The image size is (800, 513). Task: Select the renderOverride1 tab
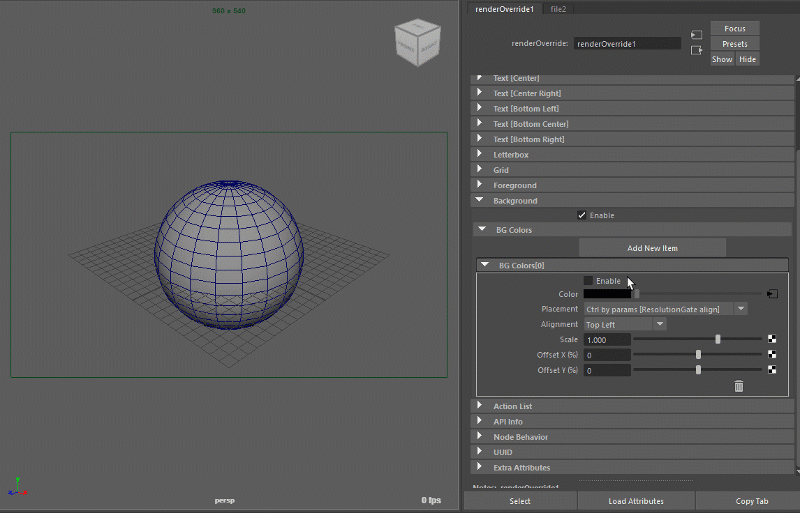pyautogui.click(x=504, y=9)
